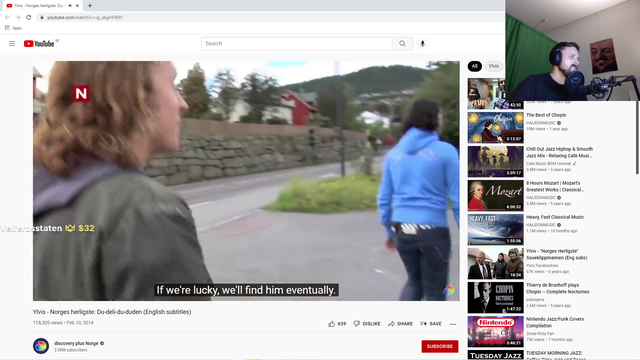The image size is (640, 360).
Task: Select the Ylvis filter chip
Action: pyautogui.click(x=493, y=66)
